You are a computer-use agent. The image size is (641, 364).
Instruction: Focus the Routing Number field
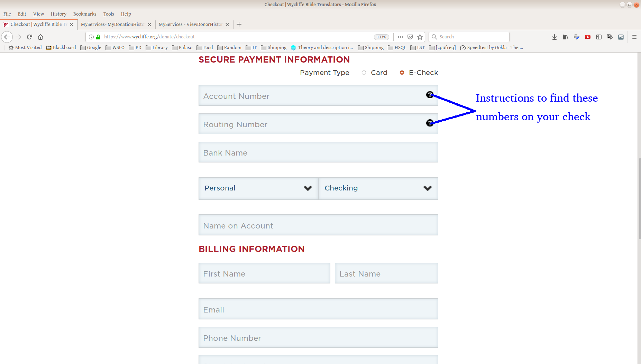pyautogui.click(x=318, y=124)
